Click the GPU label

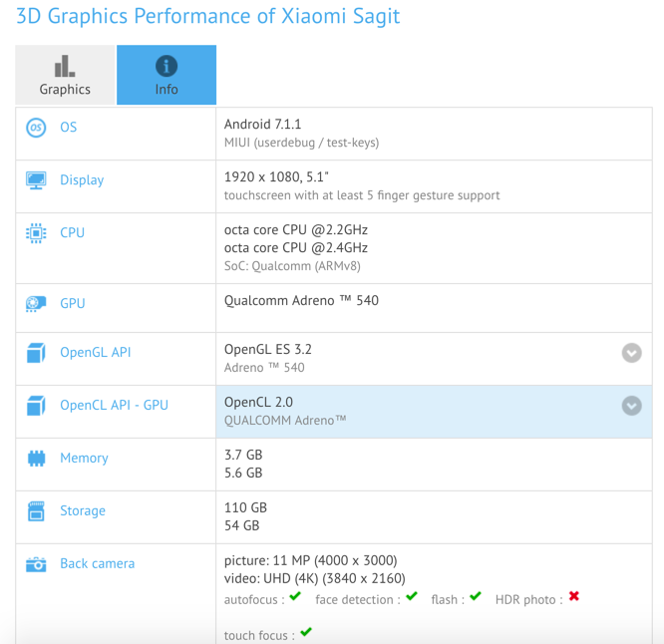pyautogui.click(x=73, y=303)
